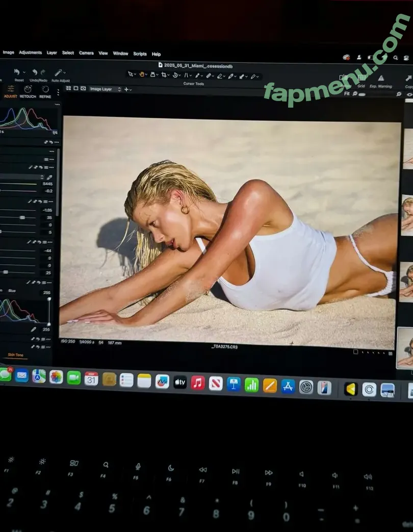Image resolution: width=413 pixels, height=532 pixels.
Task: Toggle the multi-view grid viewer mode
Action: point(68,88)
